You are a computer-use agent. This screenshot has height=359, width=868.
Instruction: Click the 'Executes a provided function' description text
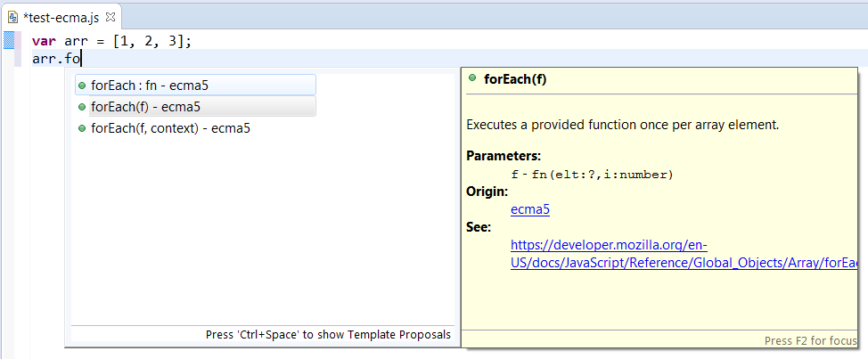coord(623,125)
